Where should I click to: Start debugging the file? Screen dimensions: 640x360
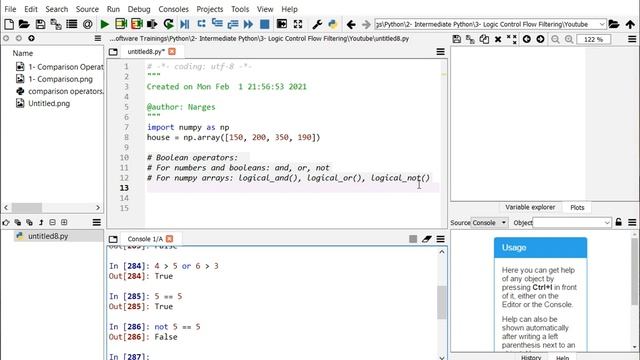[x=184, y=24]
